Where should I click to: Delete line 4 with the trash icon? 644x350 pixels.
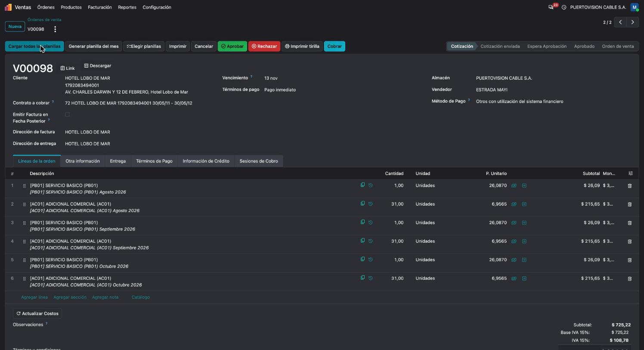(x=629, y=241)
